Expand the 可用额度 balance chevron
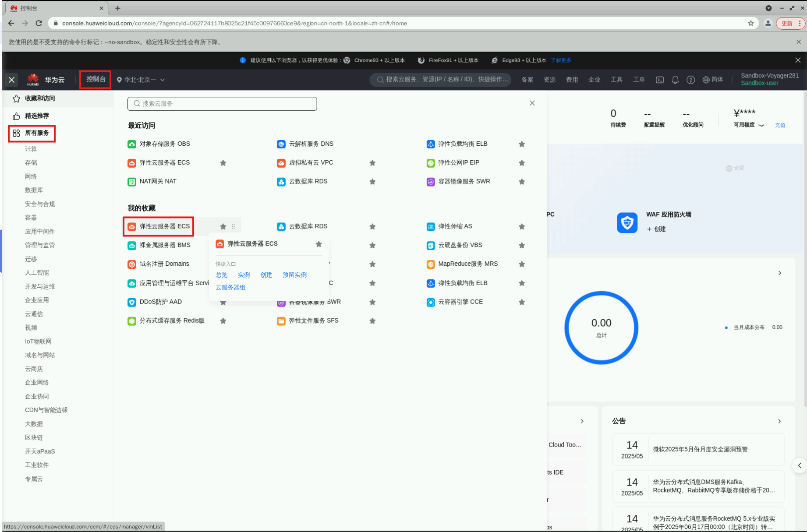 (x=761, y=125)
